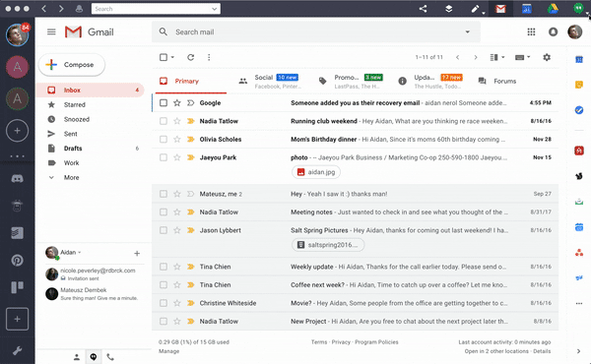591x364 pixels.
Task: Open Pinterest in the left dock
Action: point(17,260)
